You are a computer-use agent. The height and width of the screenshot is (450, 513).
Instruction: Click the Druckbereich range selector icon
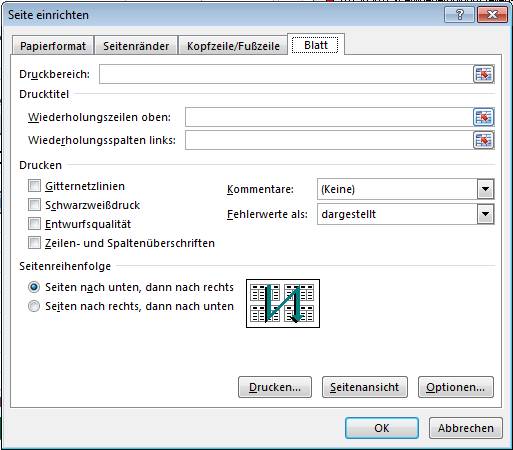pyautogui.click(x=483, y=74)
